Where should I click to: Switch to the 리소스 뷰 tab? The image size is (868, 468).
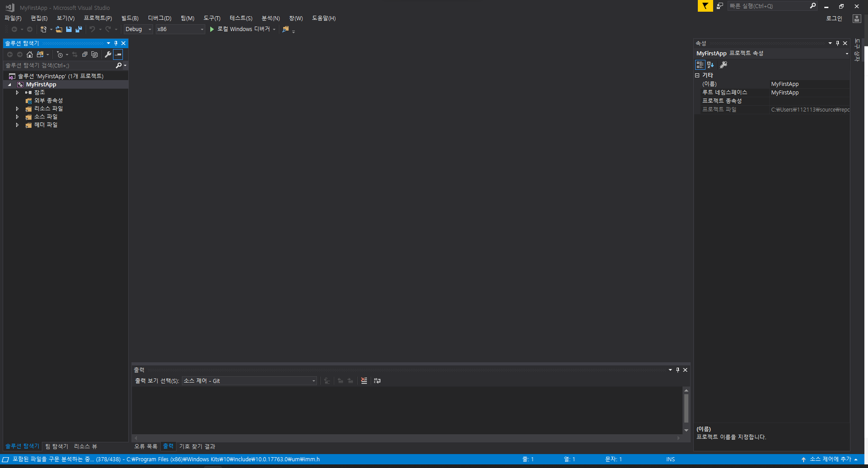coord(86,446)
